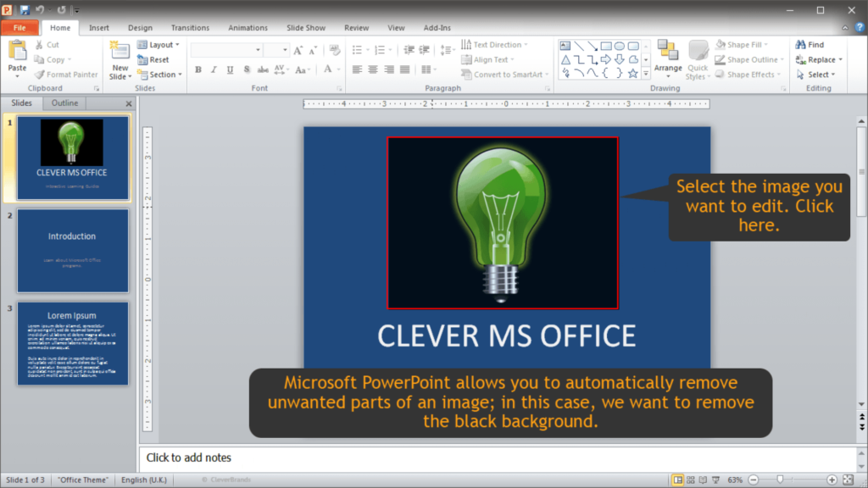The image size is (868, 488).
Task: Click the Cut scissors icon
Action: coord(39,45)
